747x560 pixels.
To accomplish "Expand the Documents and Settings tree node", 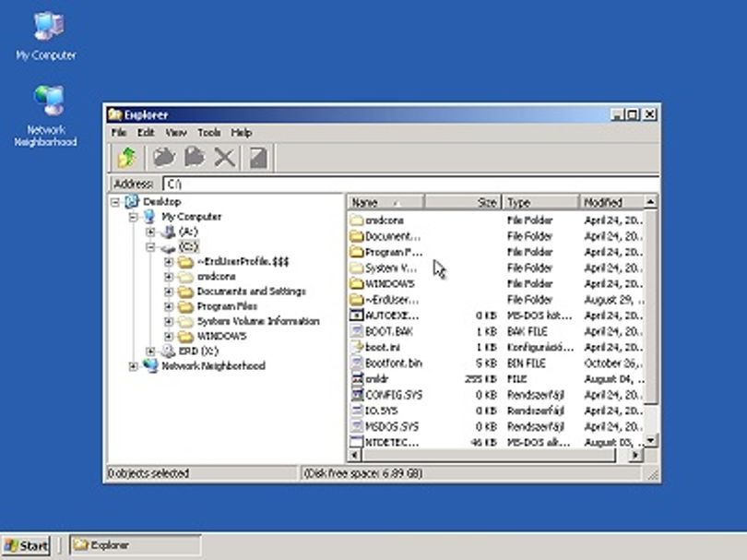I will point(168,292).
